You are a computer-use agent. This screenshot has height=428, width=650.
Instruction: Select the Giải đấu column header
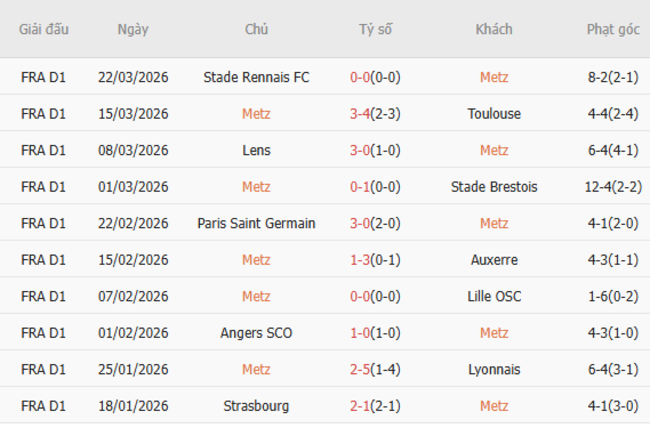click(x=43, y=29)
